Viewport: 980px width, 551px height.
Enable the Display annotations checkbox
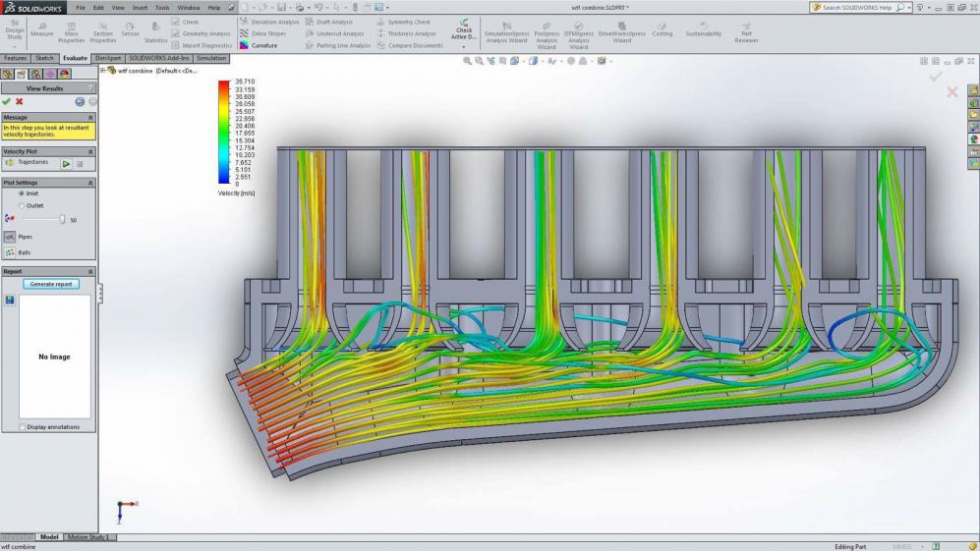pos(23,427)
